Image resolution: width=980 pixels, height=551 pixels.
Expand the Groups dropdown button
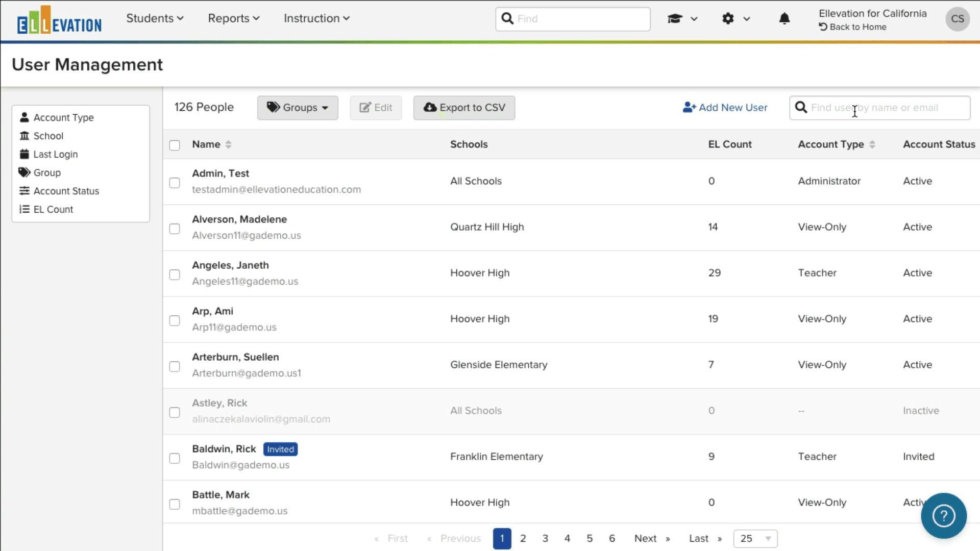[298, 108]
